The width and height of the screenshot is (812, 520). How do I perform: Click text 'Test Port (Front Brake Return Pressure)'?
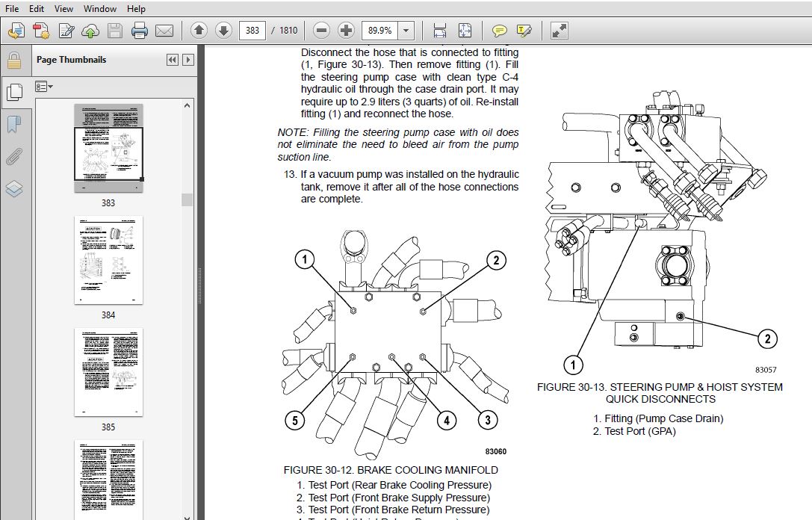pos(399,510)
